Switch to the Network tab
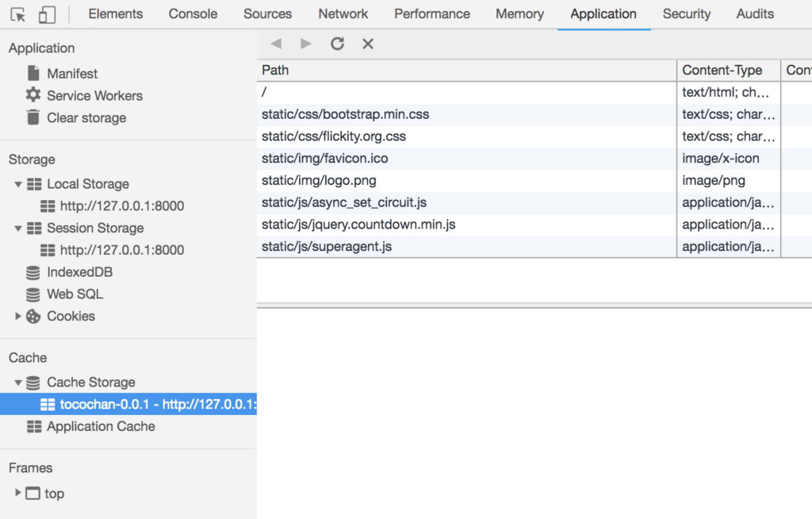This screenshot has width=812, height=519. coord(343,14)
